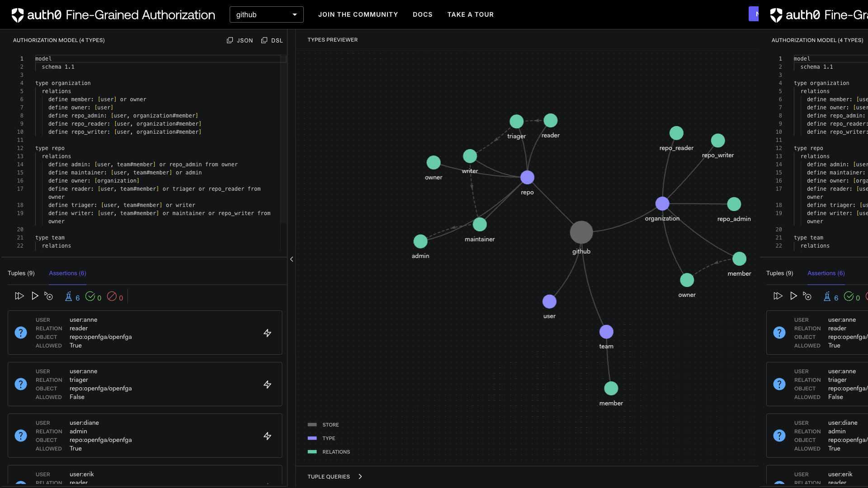Image resolution: width=868 pixels, height=488 pixels.
Task: Collapse the left editor panel with the chevron
Action: click(292, 259)
